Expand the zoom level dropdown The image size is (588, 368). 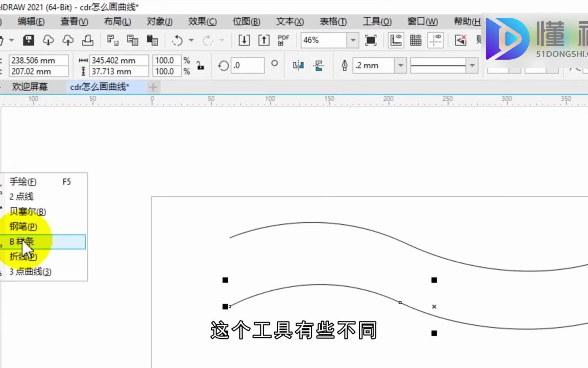click(x=353, y=40)
